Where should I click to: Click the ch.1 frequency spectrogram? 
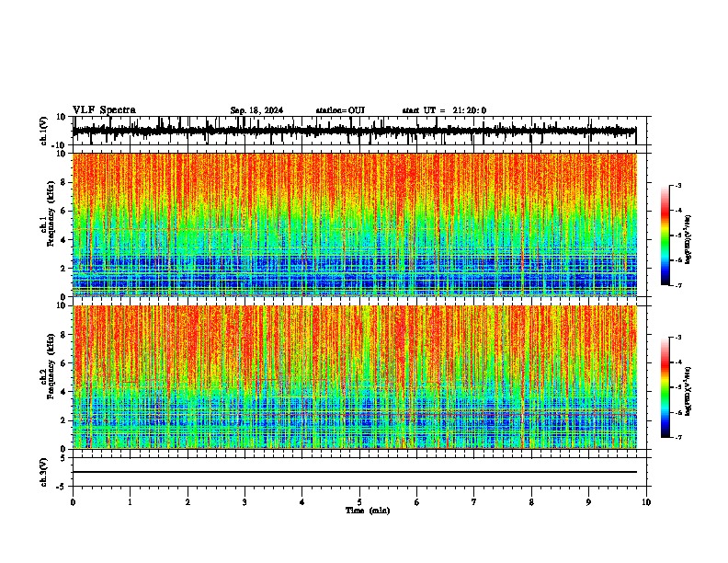(354, 224)
